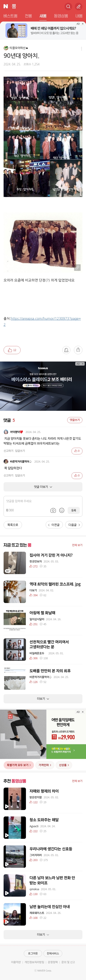The width and height of the screenshot is (86, 980).
Task: Switch to the 베스트뿜 tab
Action: pos(10,16)
